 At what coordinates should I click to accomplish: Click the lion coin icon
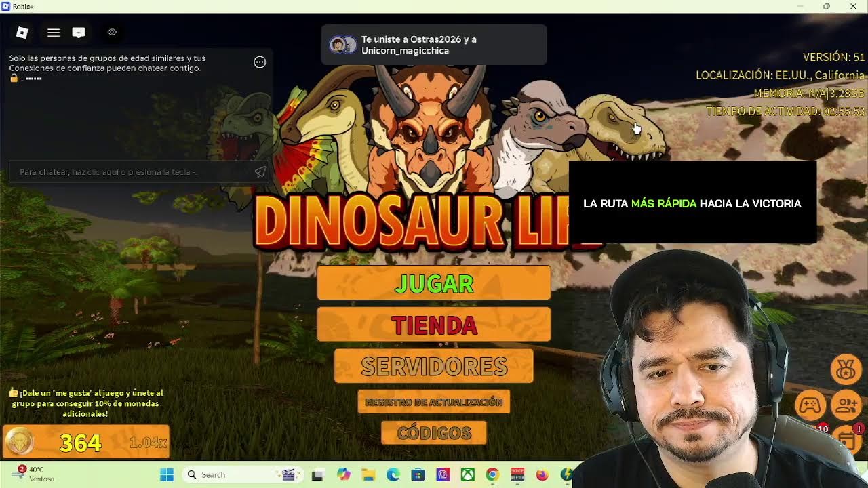tap(19, 443)
